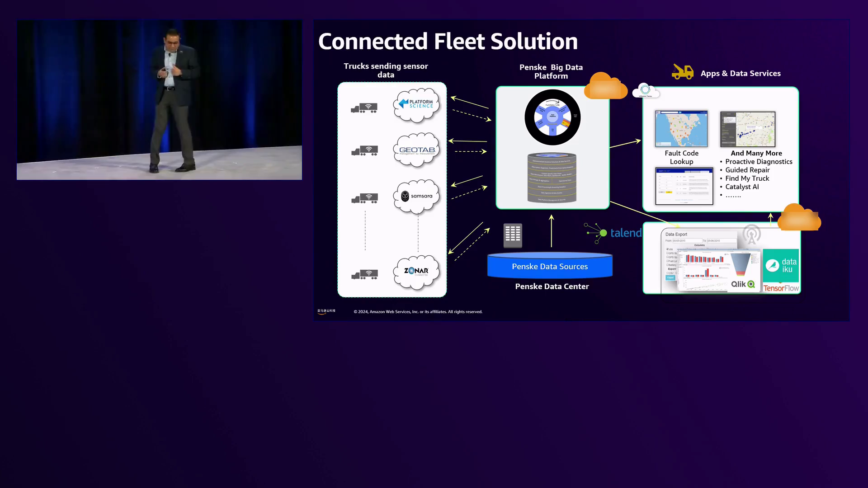Click the stacked gray database layers graphic
This screenshot has width=868, height=488.
[552, 178]
